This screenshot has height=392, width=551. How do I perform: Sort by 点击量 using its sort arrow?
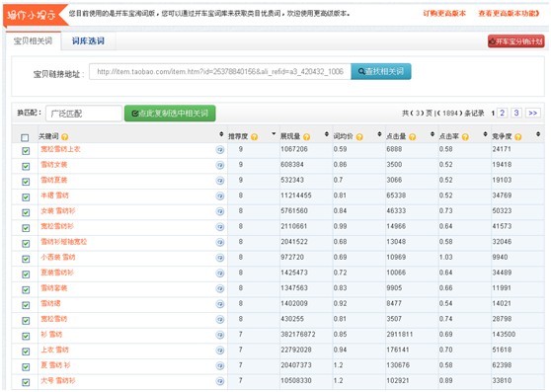pos(433,134)
